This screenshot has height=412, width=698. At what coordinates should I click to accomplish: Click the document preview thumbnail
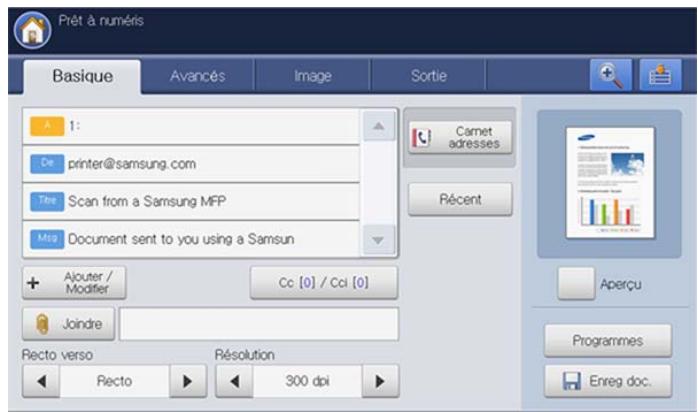pos(610,183)
